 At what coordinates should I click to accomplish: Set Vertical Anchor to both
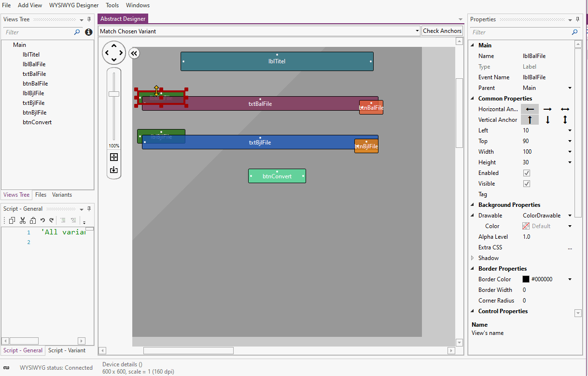click(x=565, y=120)
